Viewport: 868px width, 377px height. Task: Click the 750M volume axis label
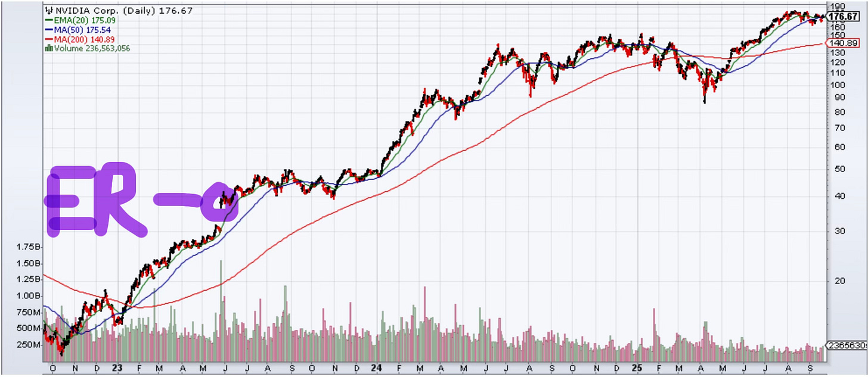pos(30,312)
